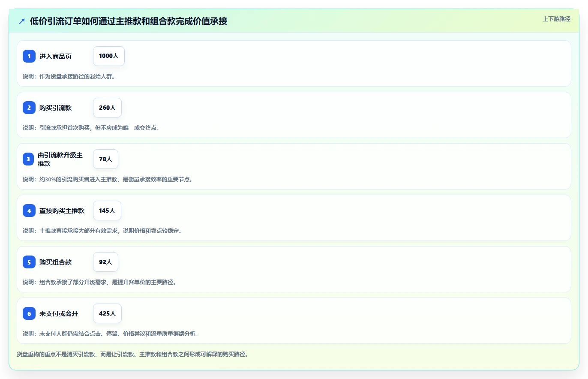The image size is (588, 379).
Task: Select step number 3 badge
Action: (28, 159)
